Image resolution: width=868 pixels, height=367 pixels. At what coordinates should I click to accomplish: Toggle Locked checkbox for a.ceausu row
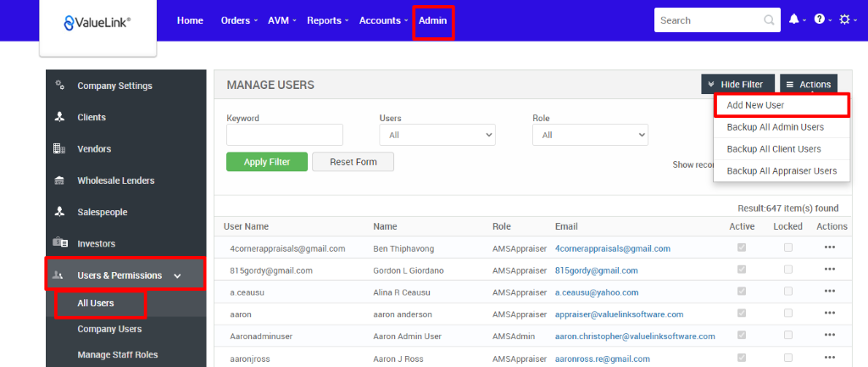[788, 292]
